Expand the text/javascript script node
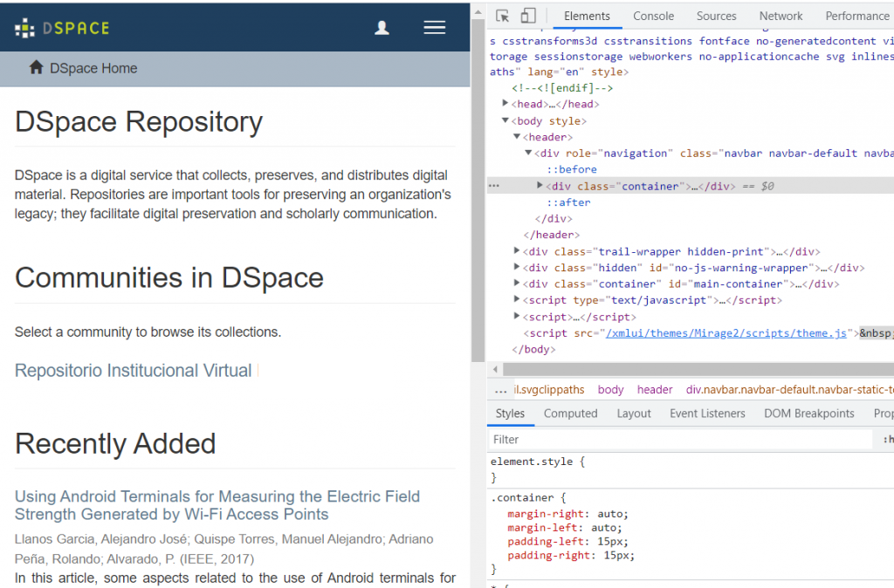The width and height of the screenshot is (894, 588). 517,299
